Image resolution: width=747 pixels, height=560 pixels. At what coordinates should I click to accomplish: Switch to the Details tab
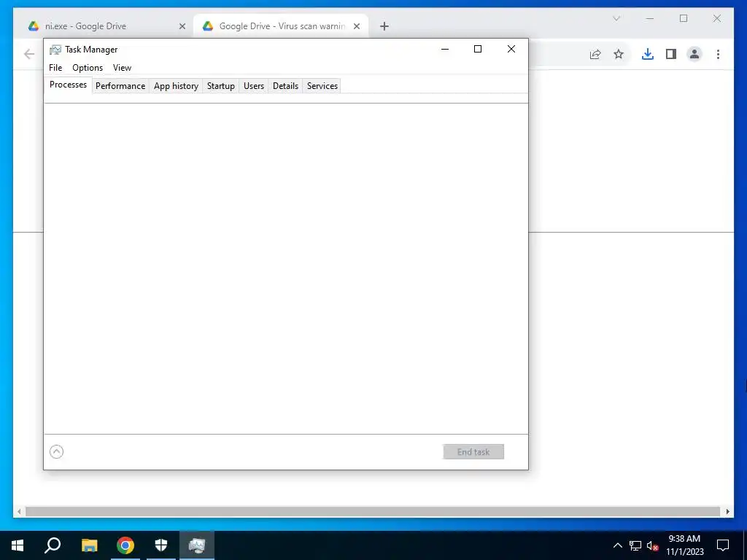pos(285,86)
